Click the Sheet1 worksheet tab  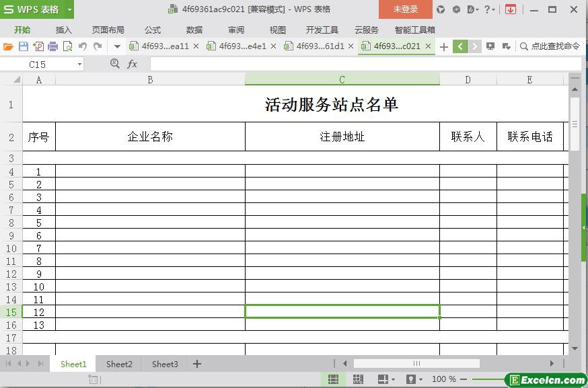[73, 364]
